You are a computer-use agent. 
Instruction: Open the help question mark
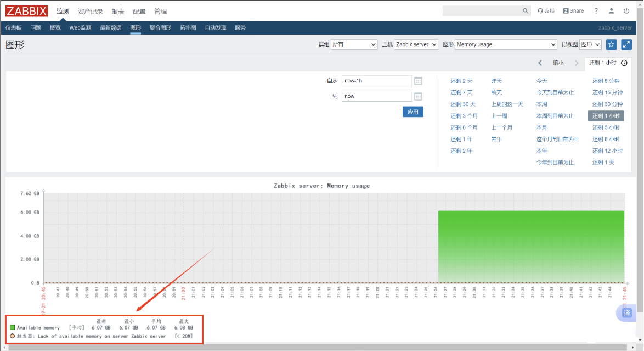tap(596, 11)
